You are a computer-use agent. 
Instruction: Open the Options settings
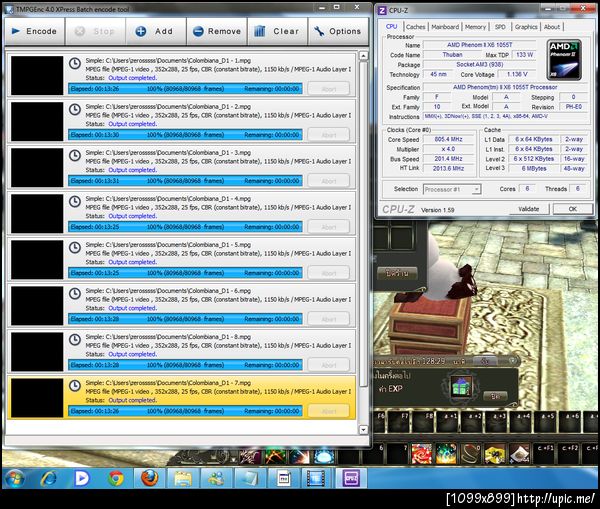(x=338, y=31)
